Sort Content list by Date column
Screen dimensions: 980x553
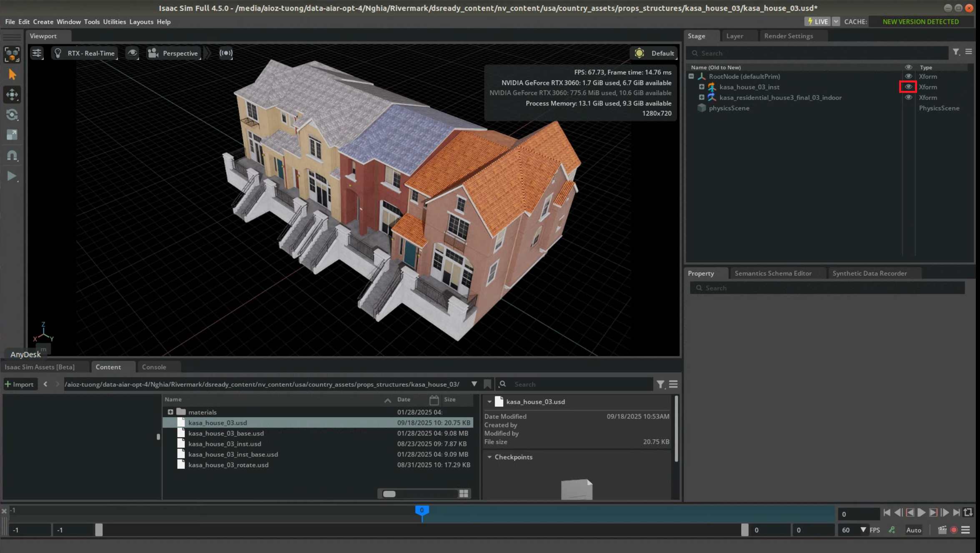(404, 400)
